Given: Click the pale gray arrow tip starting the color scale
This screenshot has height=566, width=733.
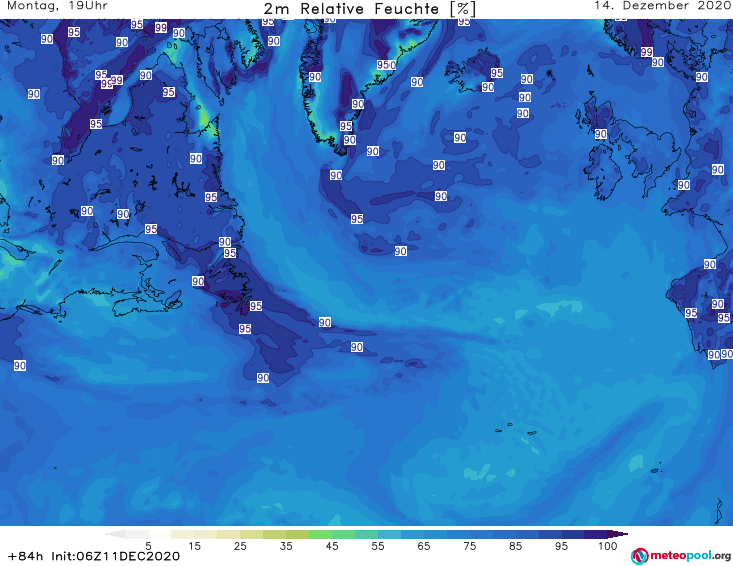Looking at the screenshot, I should tap(115, 534).
